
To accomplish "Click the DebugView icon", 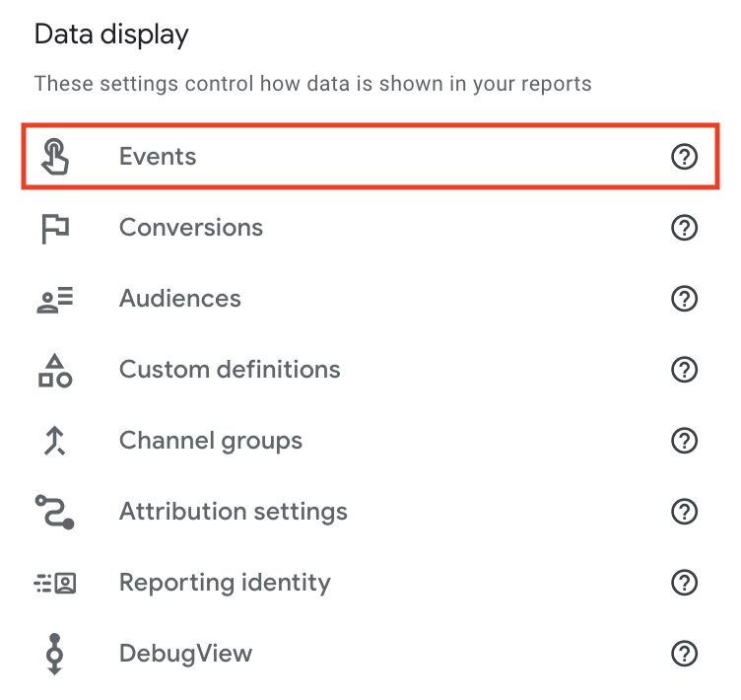I will pyautogui.click(x=55, y=654).
